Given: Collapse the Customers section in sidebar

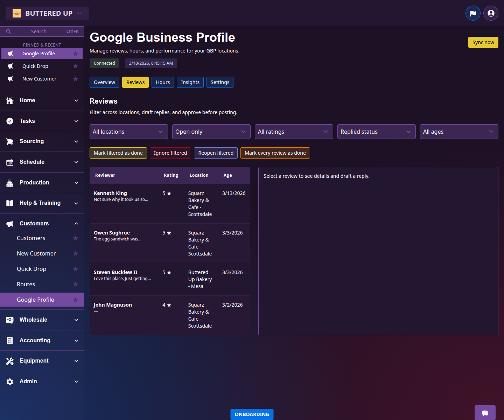Looking at the screenshot, I should pos(76,223).
